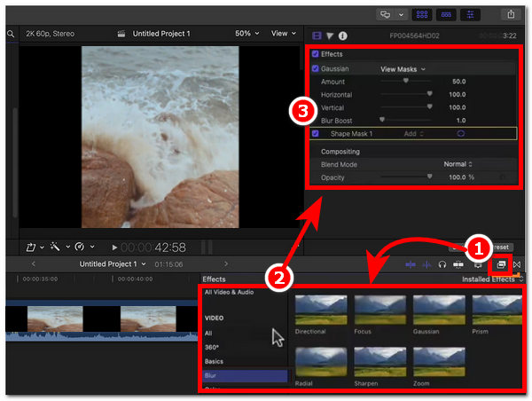Image resolution: width=532 pixels, height=401 pixels.
Task: Expand the retiming options chevron
Action: pos(92,247)
